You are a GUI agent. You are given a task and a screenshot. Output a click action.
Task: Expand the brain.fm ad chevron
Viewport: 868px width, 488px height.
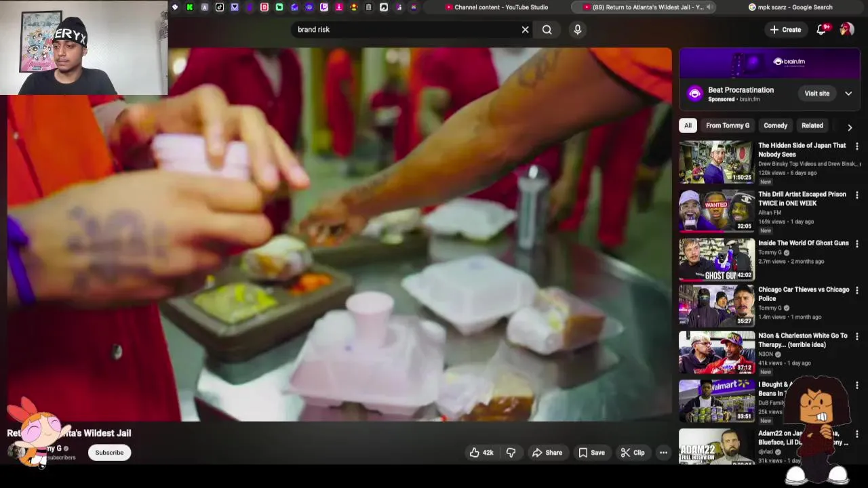pyautogui.click(x=848, y=94)
